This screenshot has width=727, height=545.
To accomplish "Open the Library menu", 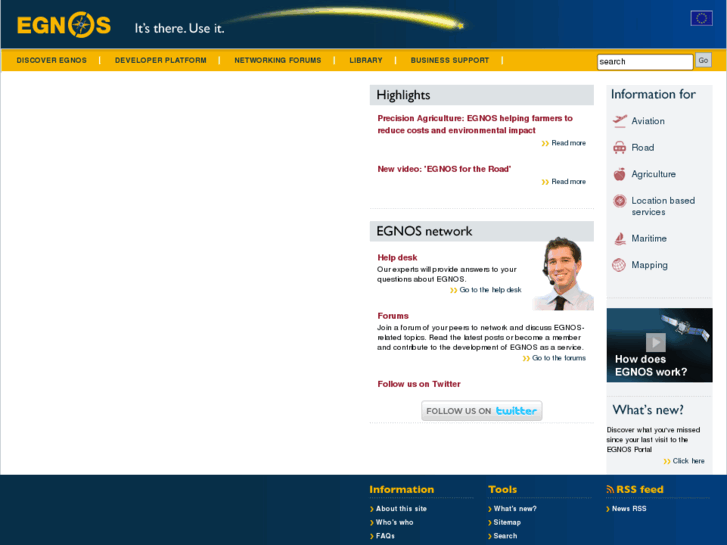I will 366,60.
